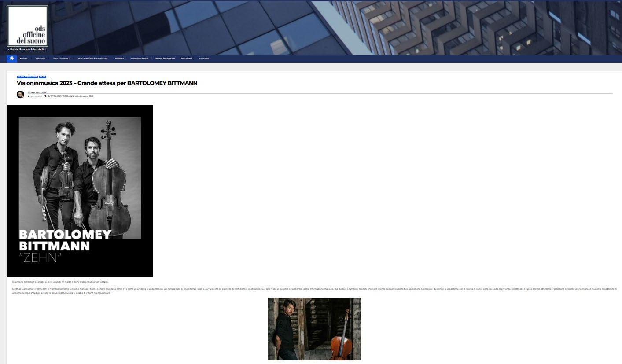Click Luca Tommolini's author avatar

point(20,94)
